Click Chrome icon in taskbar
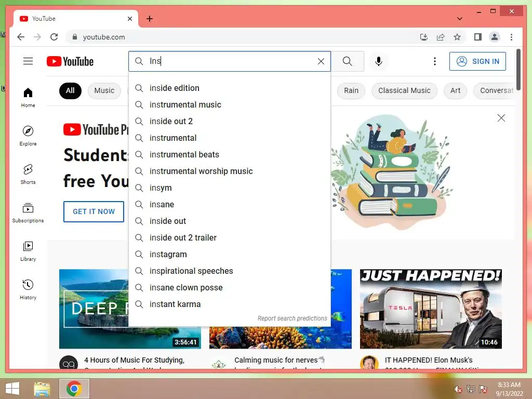The width and height of the screenshot is (532, 399). (74, 389)
